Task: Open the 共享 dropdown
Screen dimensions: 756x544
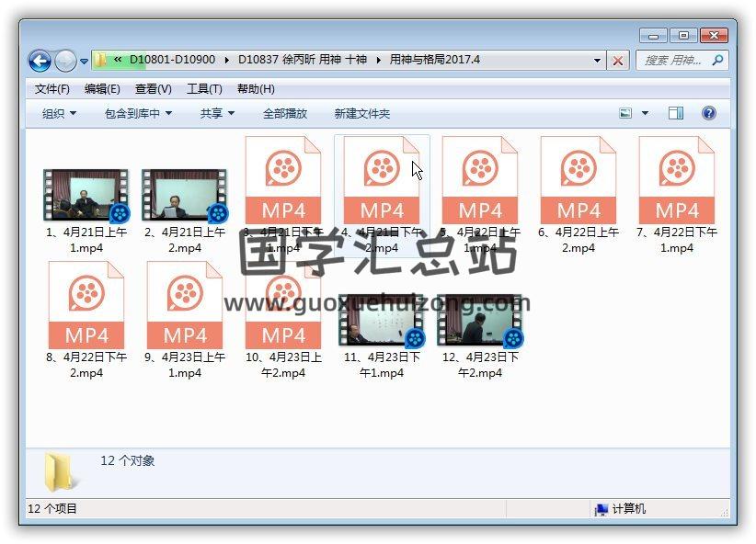Action: pyautogui.click(x=217, y=114)
